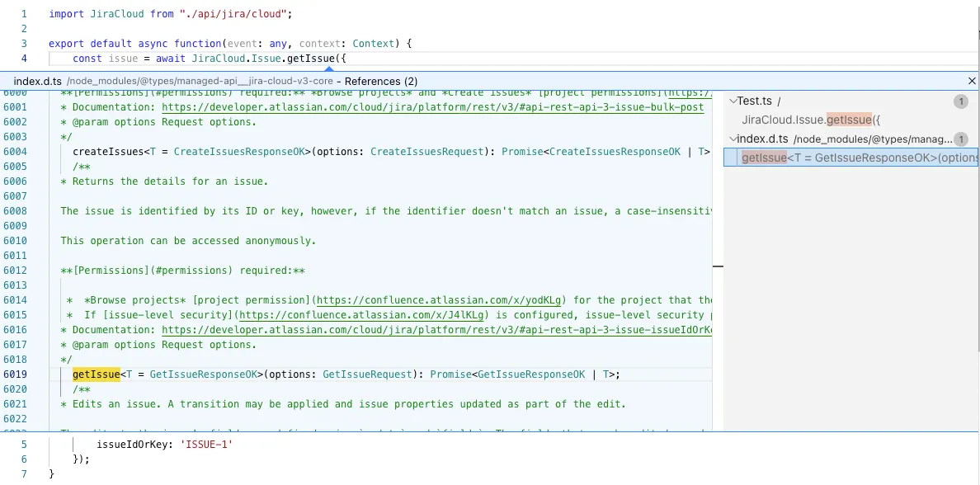This screenshot has height=485, width=980.
Task: Click 'Edits an issue' comment on line 6021
Action: tap(344, 403)
